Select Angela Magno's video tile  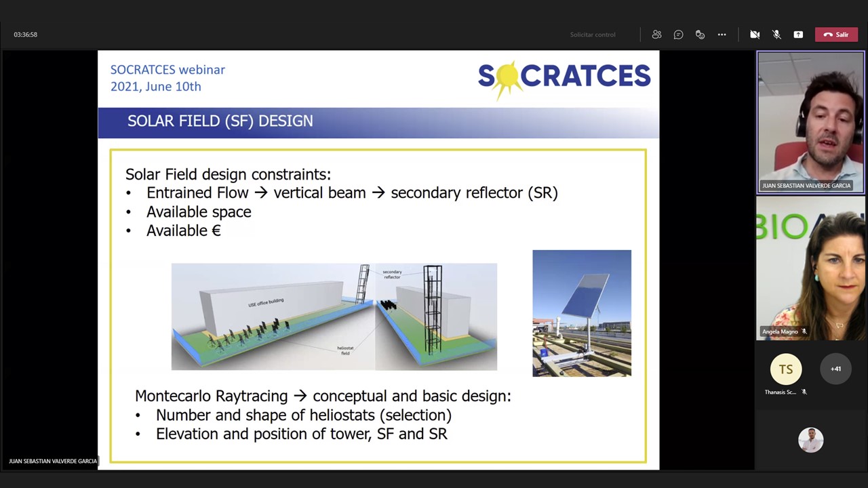tap(810, 268)
